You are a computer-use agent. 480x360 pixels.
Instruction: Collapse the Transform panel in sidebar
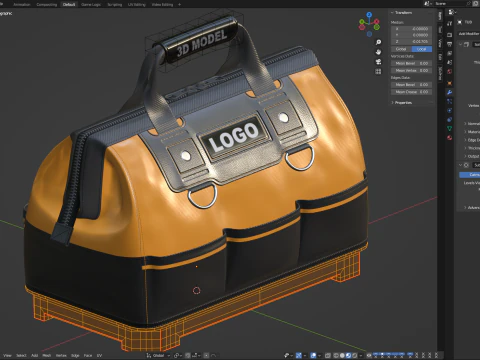392,13
